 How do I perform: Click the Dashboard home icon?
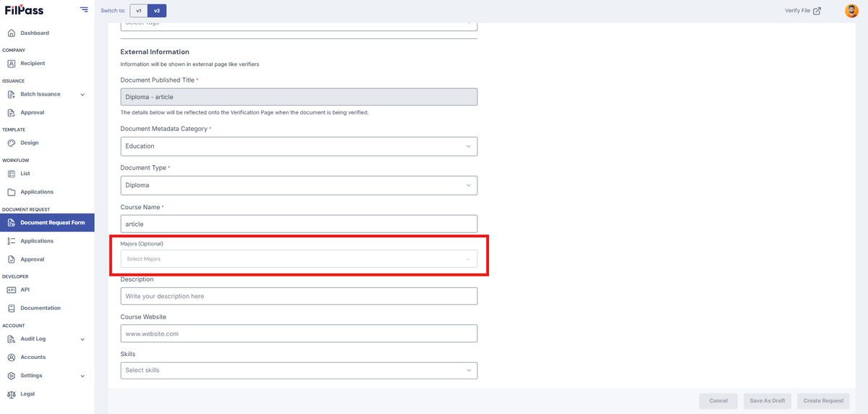click(x=12, y=33)
